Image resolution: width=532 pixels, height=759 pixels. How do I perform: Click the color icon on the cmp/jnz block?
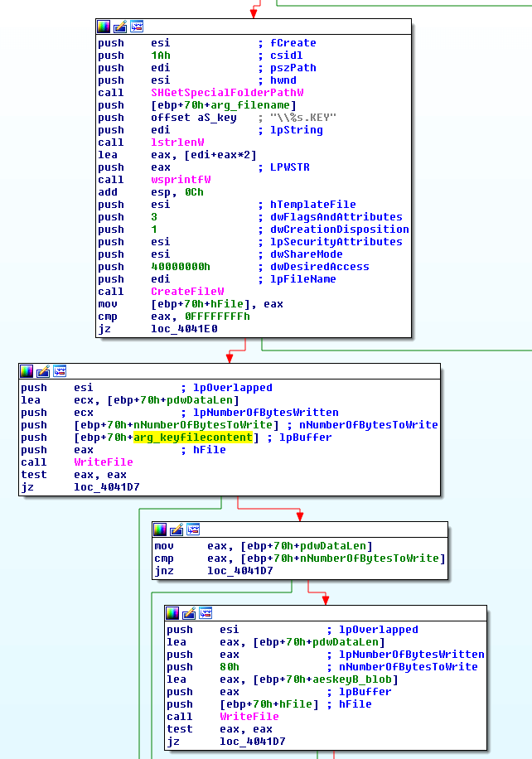(160, 529)
